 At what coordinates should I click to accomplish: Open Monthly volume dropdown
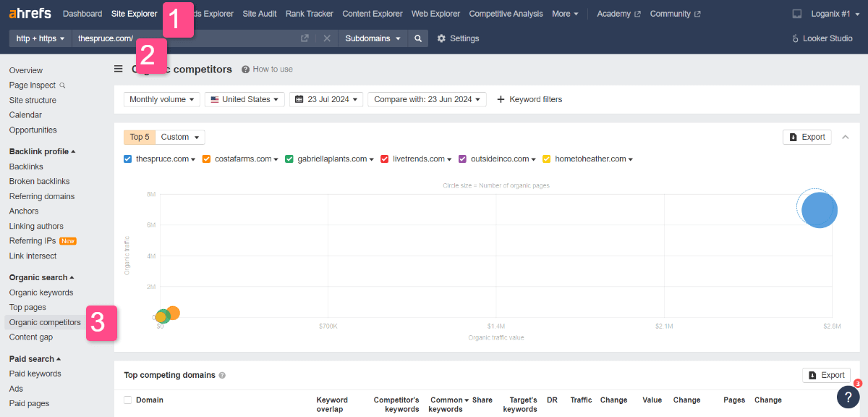pos(162,99)
